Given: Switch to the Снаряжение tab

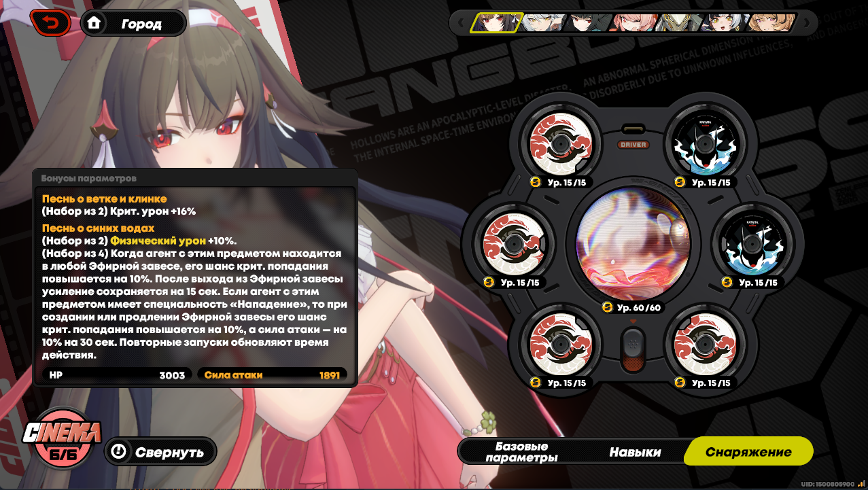Looking at the screenshot, I should click(x=748, y=452).
